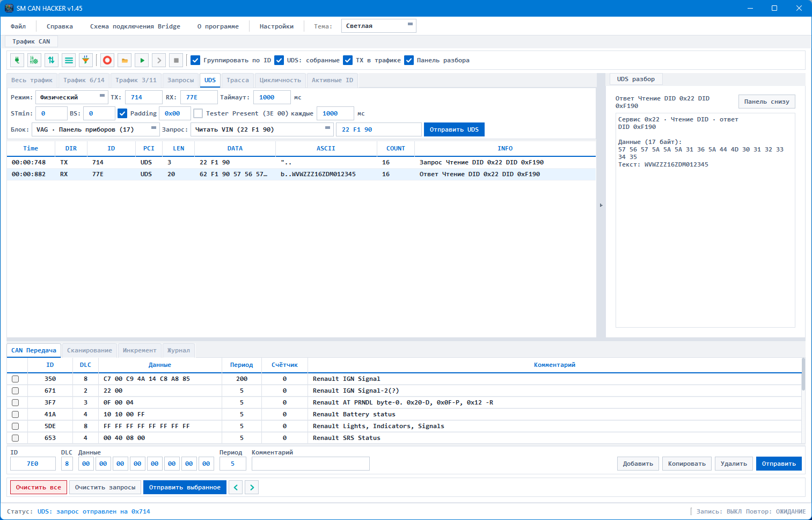This screenshot has height=520, width=812.
Task: Click the Удалить button
Action: [734, 464]
